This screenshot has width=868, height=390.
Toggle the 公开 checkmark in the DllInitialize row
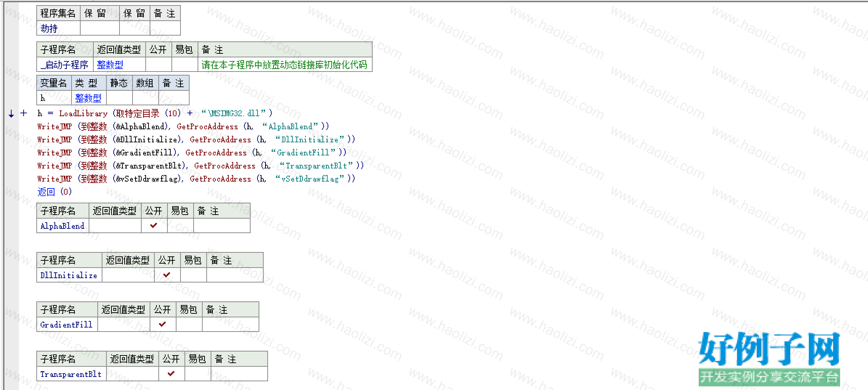[167, 275]
